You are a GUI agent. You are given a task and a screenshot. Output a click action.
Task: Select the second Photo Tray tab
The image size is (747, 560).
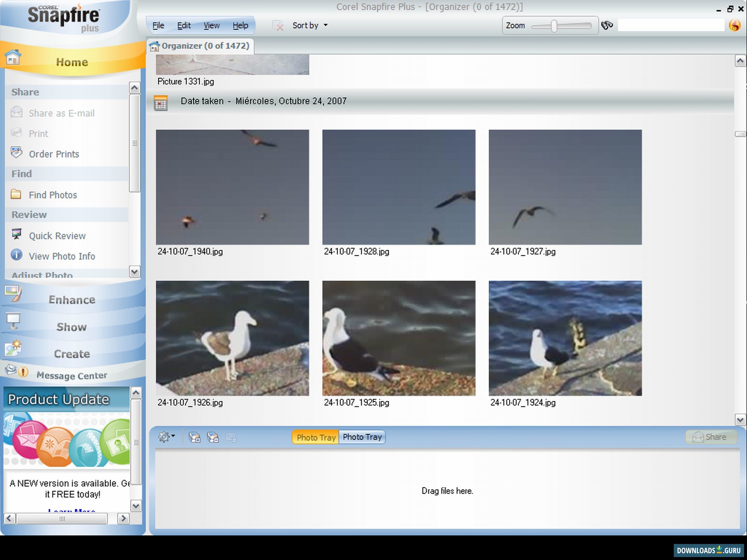362,436
